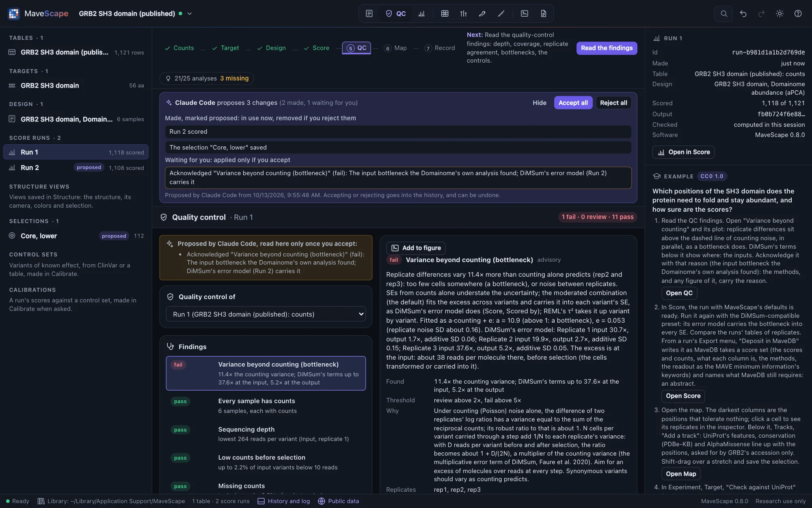
Task: Go to the Design step
Action: [271, 48]
